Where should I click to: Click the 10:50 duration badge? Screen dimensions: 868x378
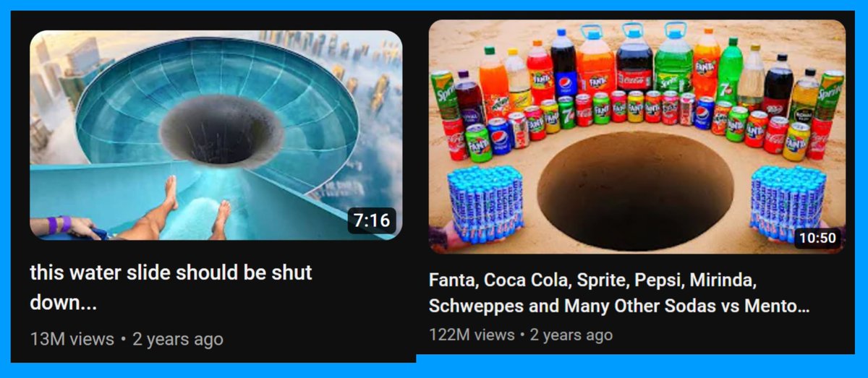tap(817, 237)
